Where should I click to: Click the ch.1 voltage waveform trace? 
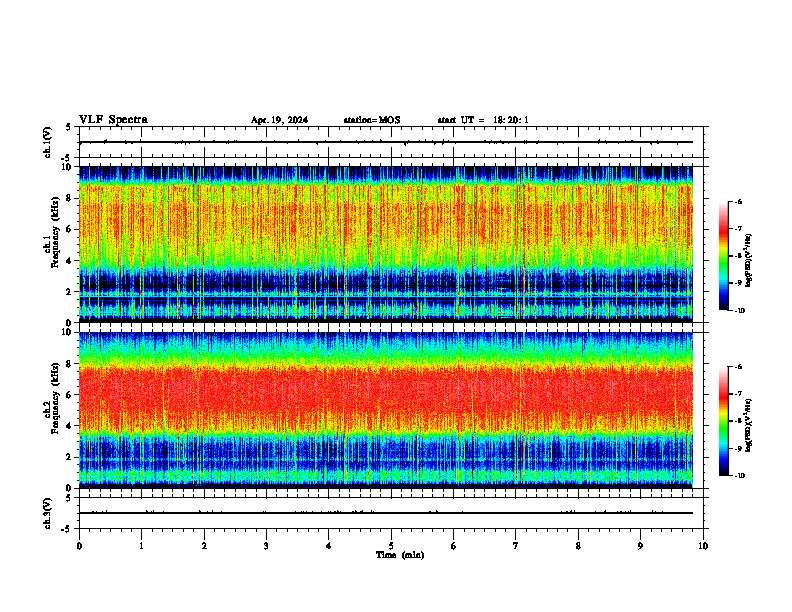tap(386, 142)
